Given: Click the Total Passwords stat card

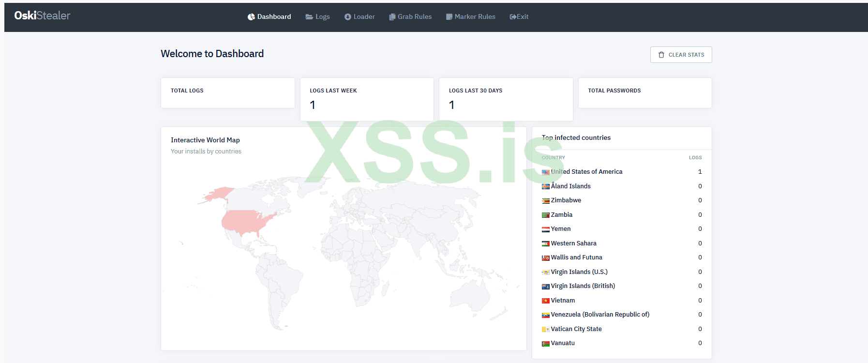Looking at the screenshot, I should [x=645, y=93].
